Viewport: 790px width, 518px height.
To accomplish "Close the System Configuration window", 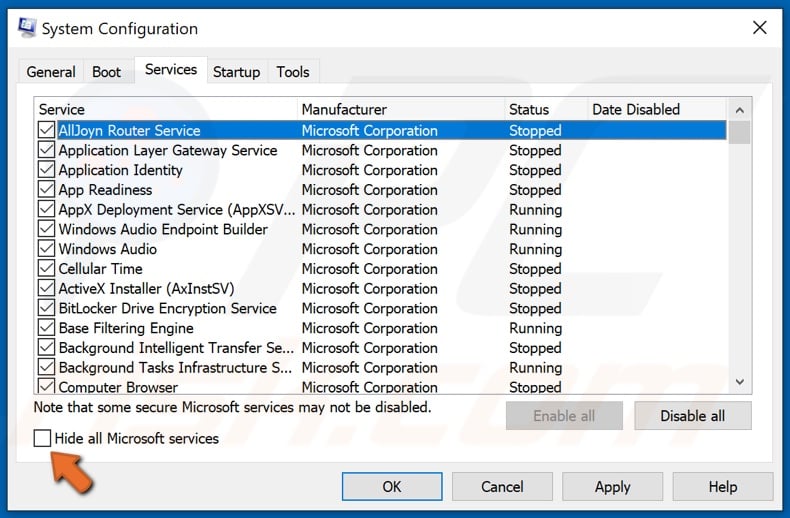I will pos(759,28).
